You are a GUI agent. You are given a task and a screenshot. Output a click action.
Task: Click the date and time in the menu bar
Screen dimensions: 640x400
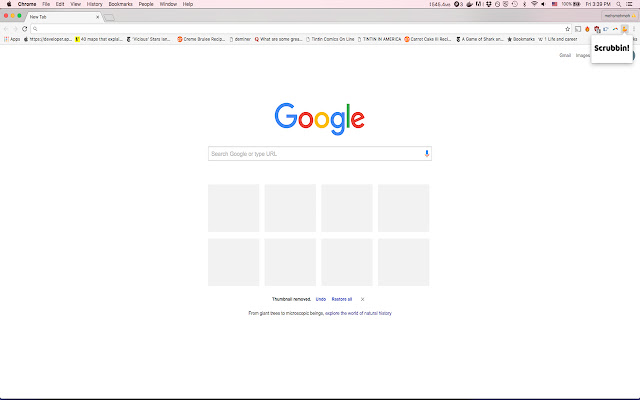tap(598, 4)
